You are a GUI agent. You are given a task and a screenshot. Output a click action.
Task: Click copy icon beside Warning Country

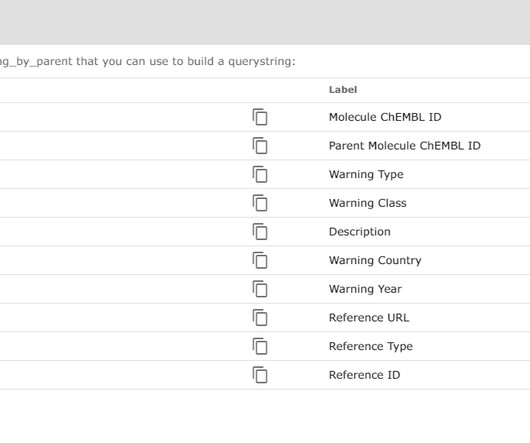point(260,260)
